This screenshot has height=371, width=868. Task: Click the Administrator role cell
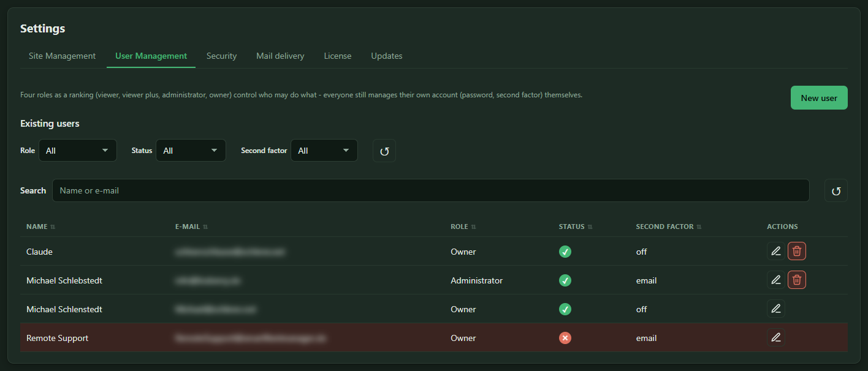click(476, 280)
